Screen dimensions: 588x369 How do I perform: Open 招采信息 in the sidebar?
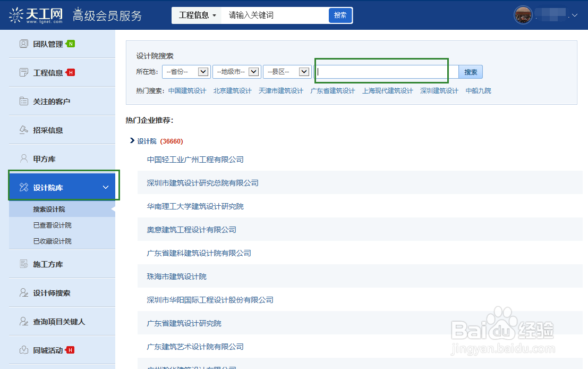click(48, 130)
